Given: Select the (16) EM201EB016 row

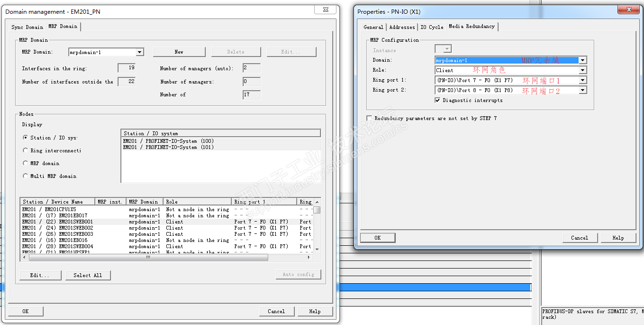Looking at the screenshot, I should point(167,240).
